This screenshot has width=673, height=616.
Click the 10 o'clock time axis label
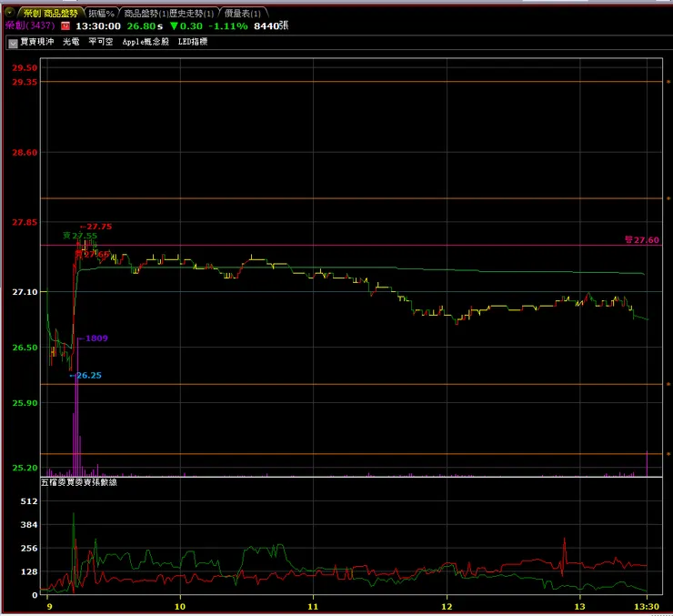(x=180, y=607)
